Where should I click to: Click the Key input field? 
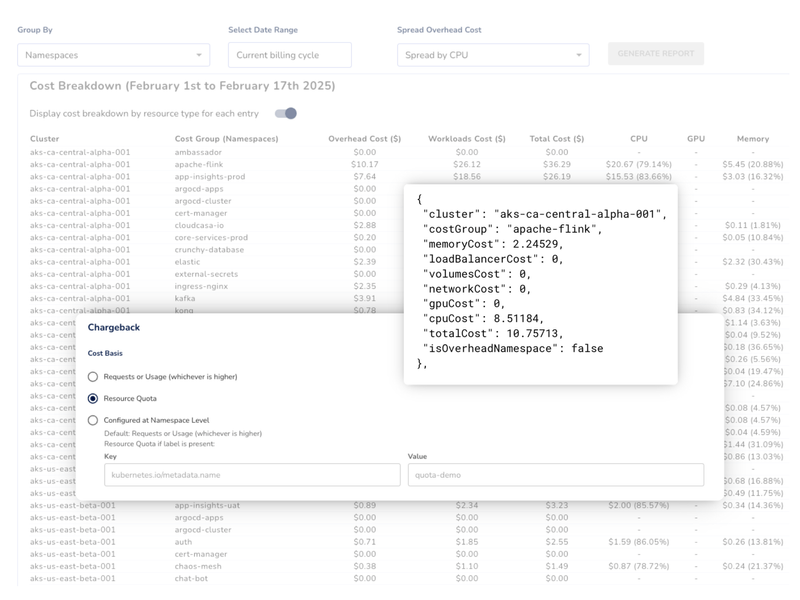(x=252, y=475)
